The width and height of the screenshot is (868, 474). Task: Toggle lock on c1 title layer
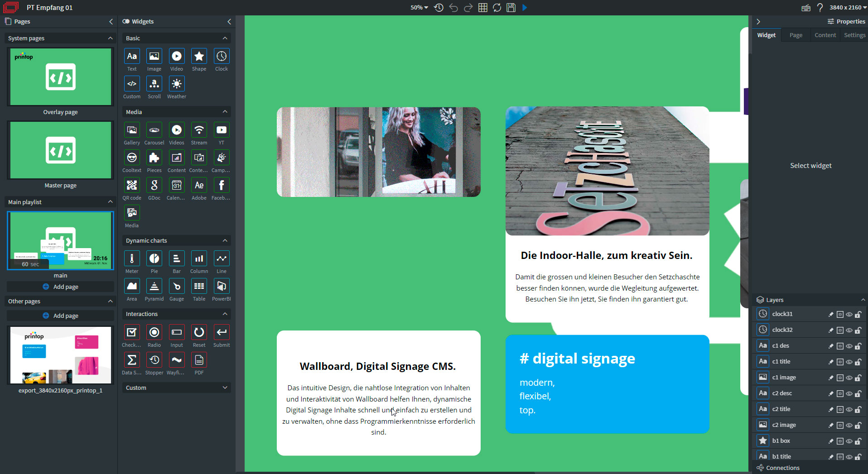(x=858, y=362)
